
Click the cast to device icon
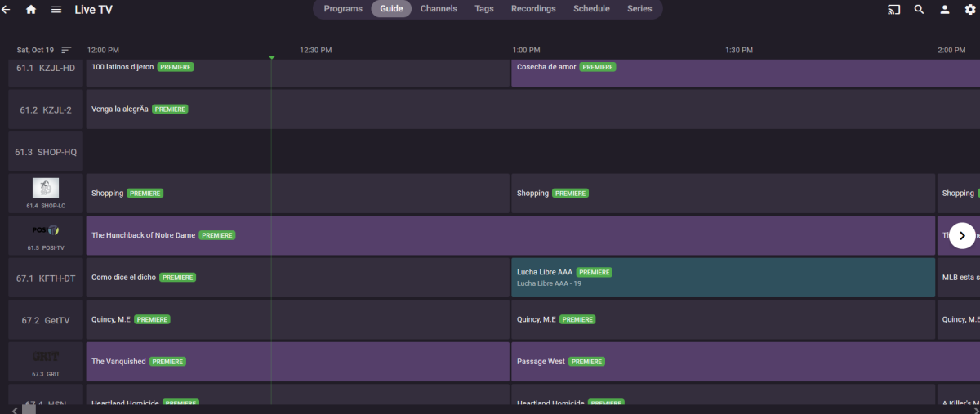tap(893, 10)
